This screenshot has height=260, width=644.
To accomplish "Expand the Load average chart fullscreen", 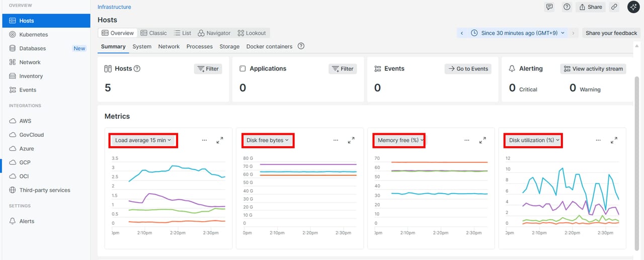I will pyautogui.click(x=220, y=140).
